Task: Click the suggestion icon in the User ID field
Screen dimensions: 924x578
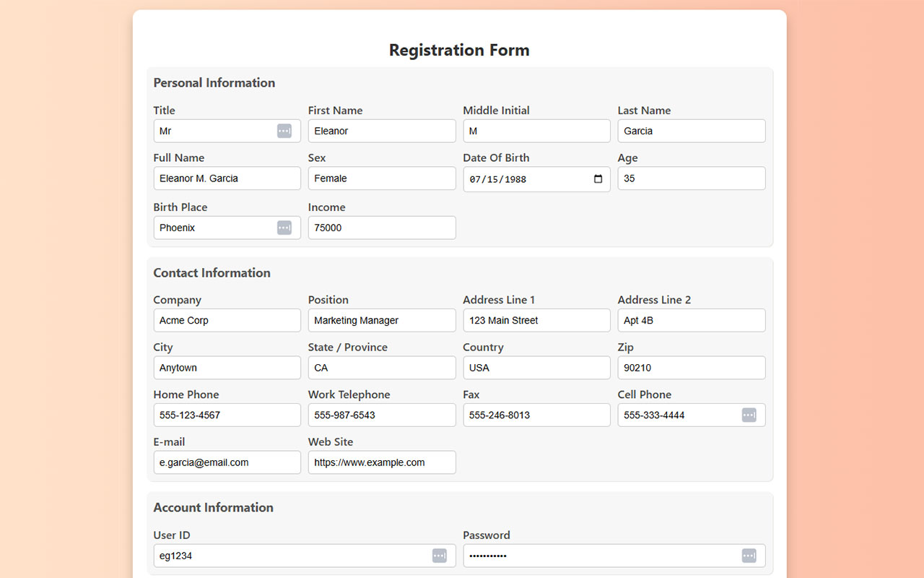Action: 439,556
